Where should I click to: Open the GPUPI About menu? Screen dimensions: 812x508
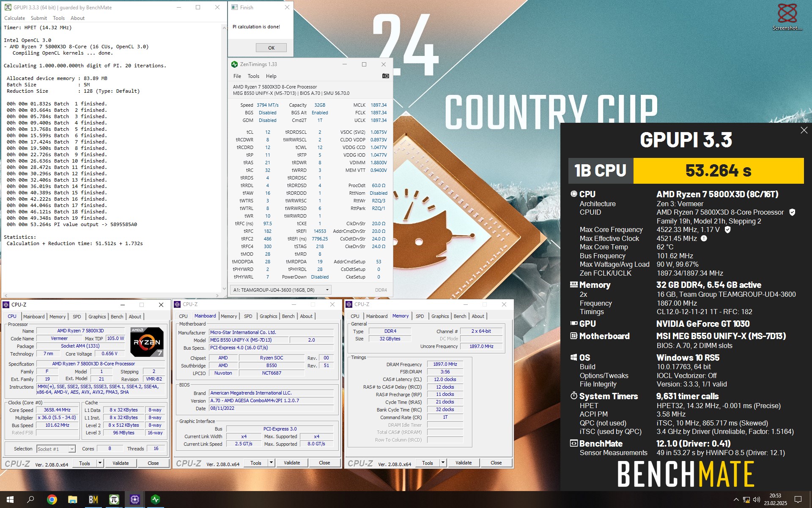pyautogui.click(x=77, y=18)
